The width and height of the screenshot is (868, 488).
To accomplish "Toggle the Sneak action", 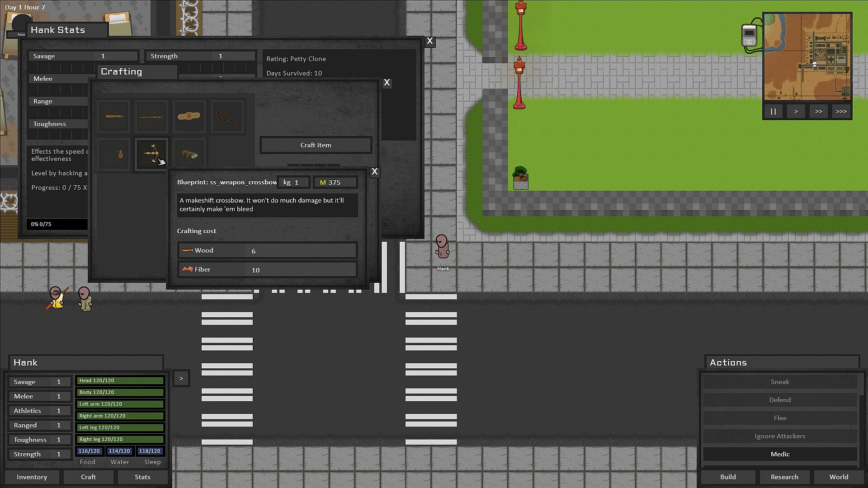I will 780,382.
